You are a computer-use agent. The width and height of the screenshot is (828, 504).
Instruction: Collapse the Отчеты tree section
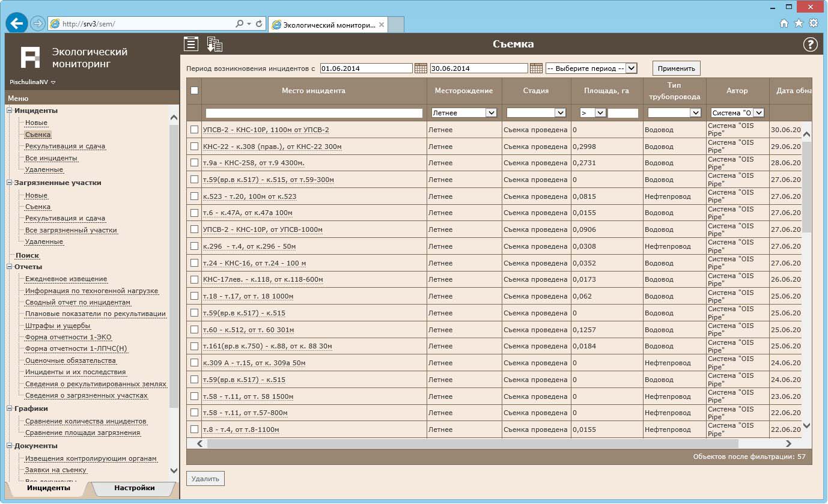point(10,267)
